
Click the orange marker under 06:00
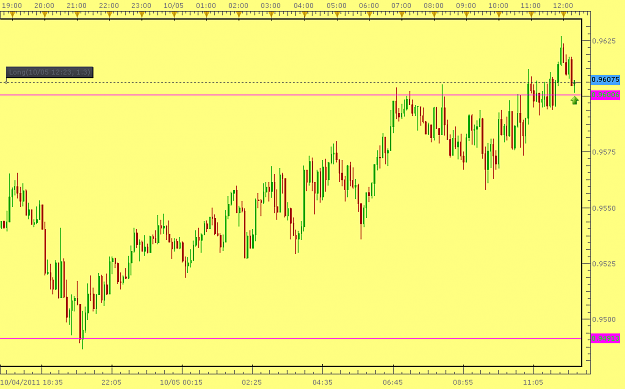(369, 15)
